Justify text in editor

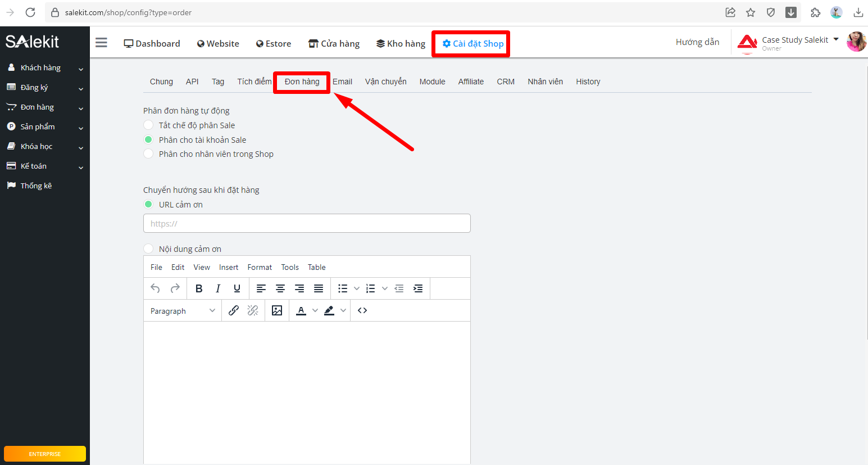tap(319, 288)
